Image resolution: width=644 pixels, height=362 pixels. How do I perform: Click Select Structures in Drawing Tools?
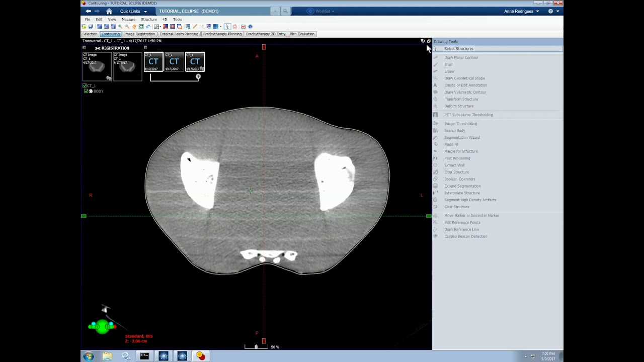click(459, 49)
